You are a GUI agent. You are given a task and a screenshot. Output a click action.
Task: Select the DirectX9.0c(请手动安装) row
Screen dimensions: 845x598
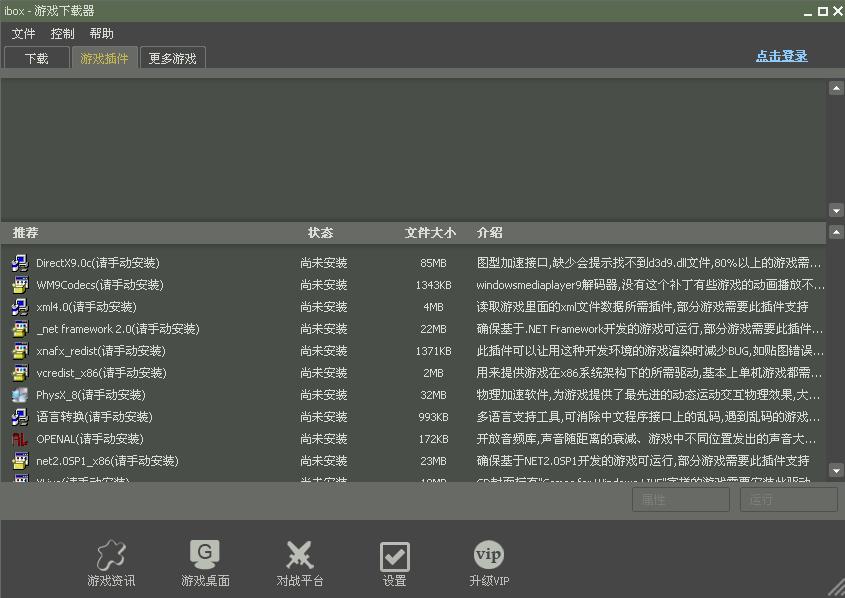(413, 263)
